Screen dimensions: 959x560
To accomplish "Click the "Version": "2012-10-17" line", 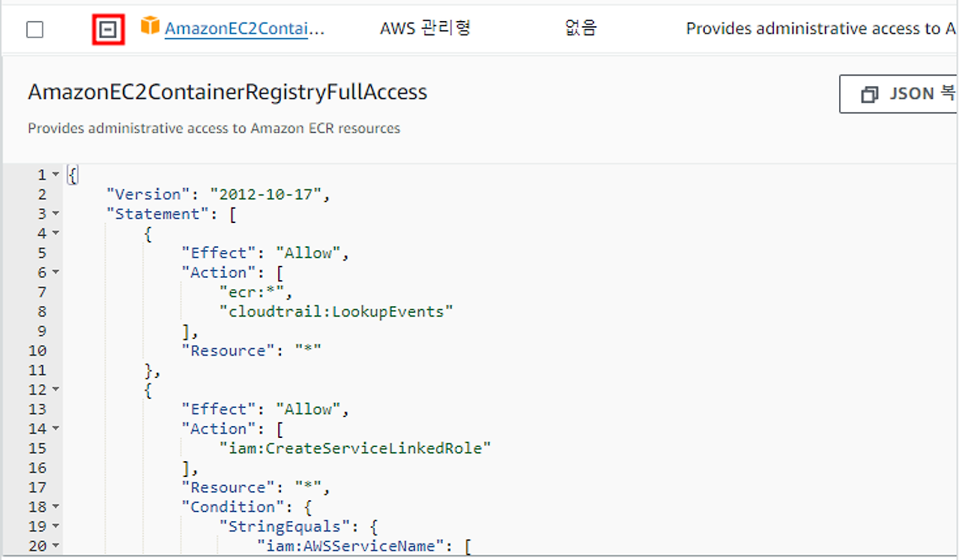I will (218, 195).
